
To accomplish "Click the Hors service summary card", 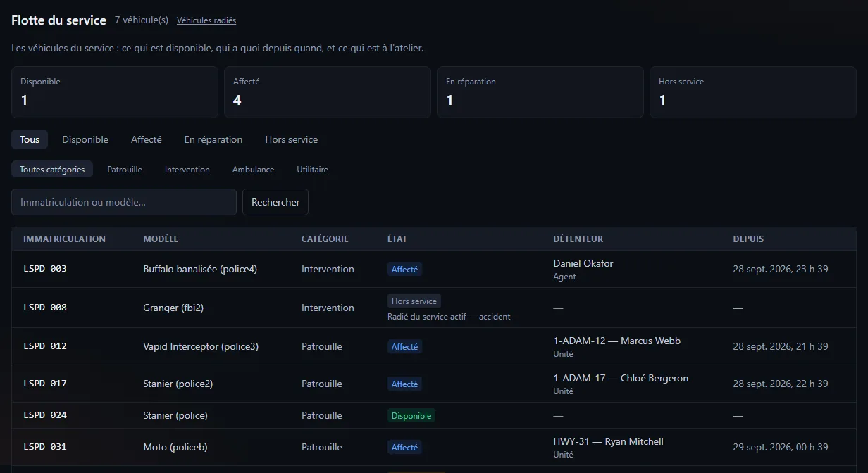I will [753, 92].
